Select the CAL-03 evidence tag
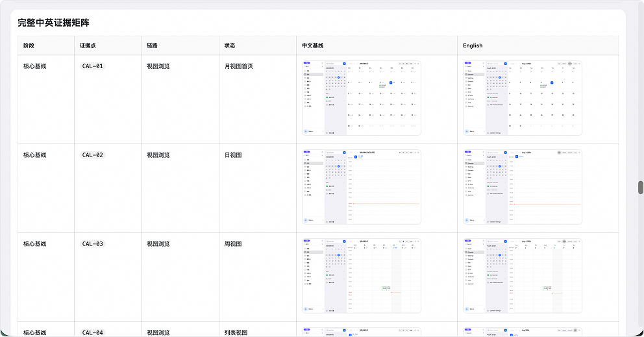 point(92,243)
